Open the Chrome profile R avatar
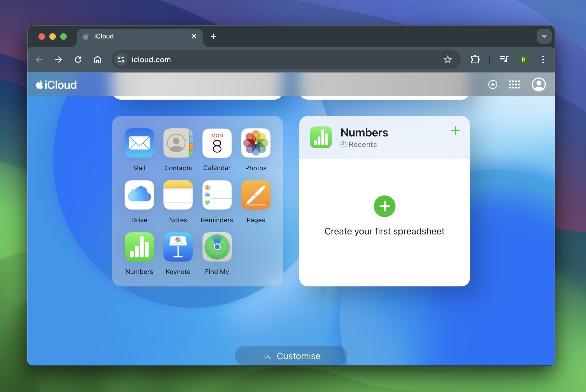The height and width of the screenshot is (392, 586). click(x=523, y=60)
